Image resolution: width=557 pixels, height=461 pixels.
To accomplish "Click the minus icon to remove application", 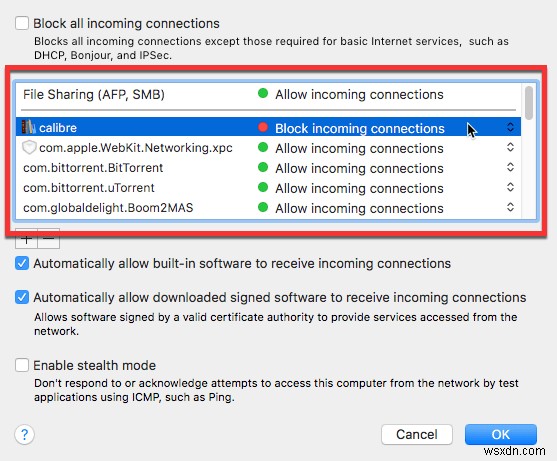I will pyautogui.click(x=49, y=239).
